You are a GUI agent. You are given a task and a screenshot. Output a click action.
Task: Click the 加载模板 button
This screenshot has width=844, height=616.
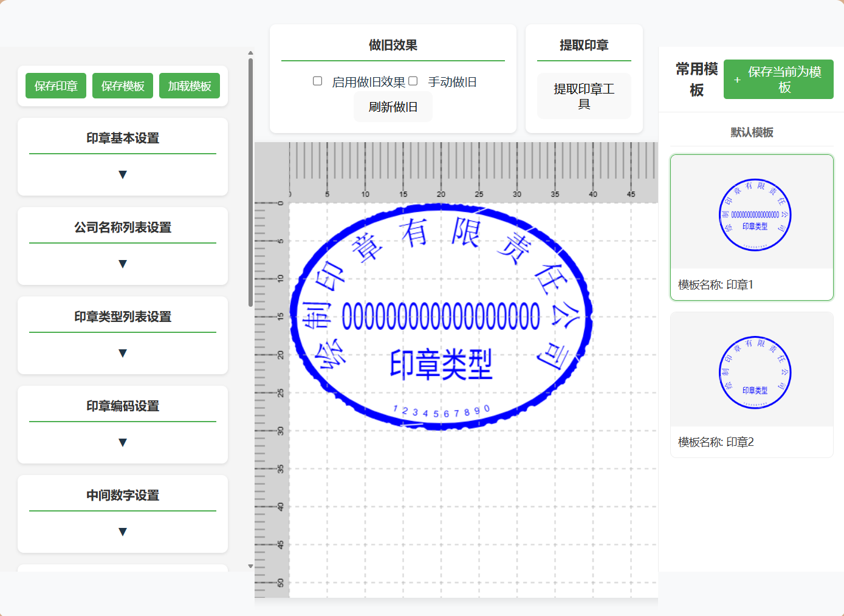(x=189, y=86)
